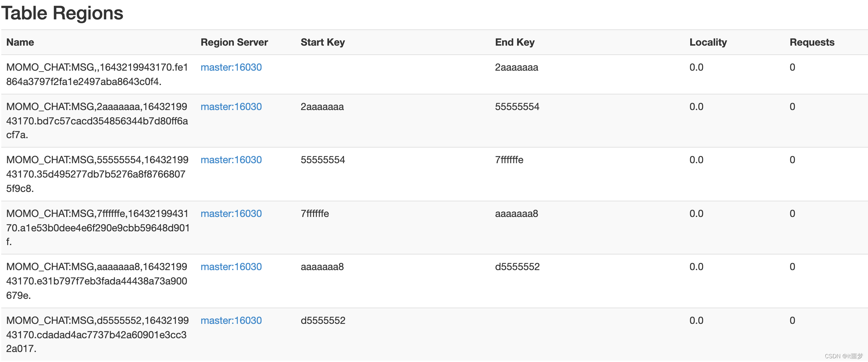Select region name ending fe1864a3797f2fa1e2497aba8643c0f4
868x362 pixels.
click(x=97, y=74)
